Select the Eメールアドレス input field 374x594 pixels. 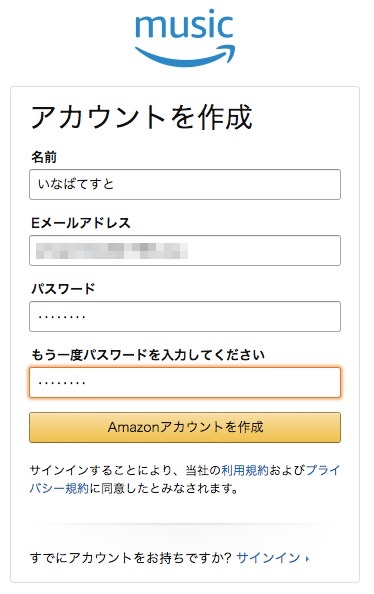click(x=185, y=250)
